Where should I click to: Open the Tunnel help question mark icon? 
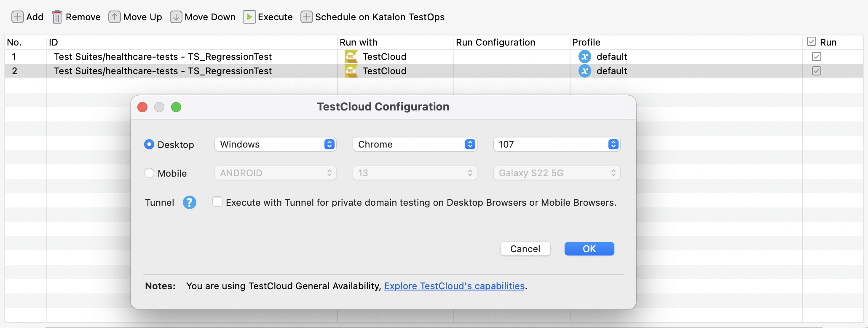190,202
